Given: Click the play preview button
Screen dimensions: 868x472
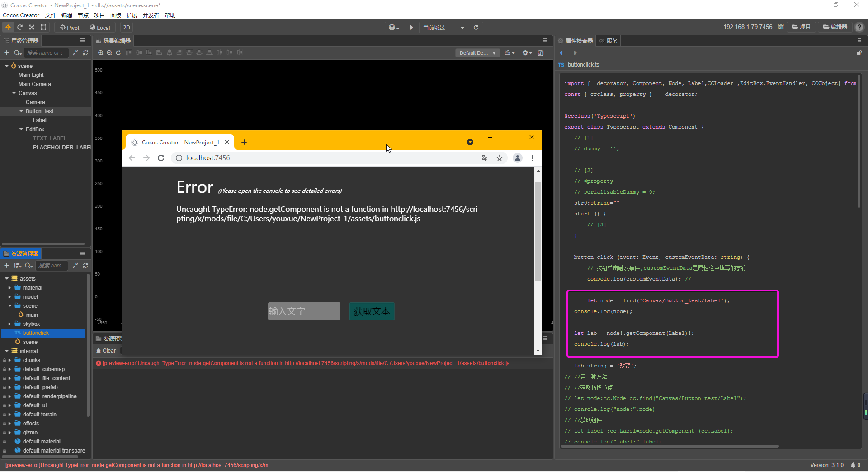Looking at the screenshot, I should click(x=411, y=28).
